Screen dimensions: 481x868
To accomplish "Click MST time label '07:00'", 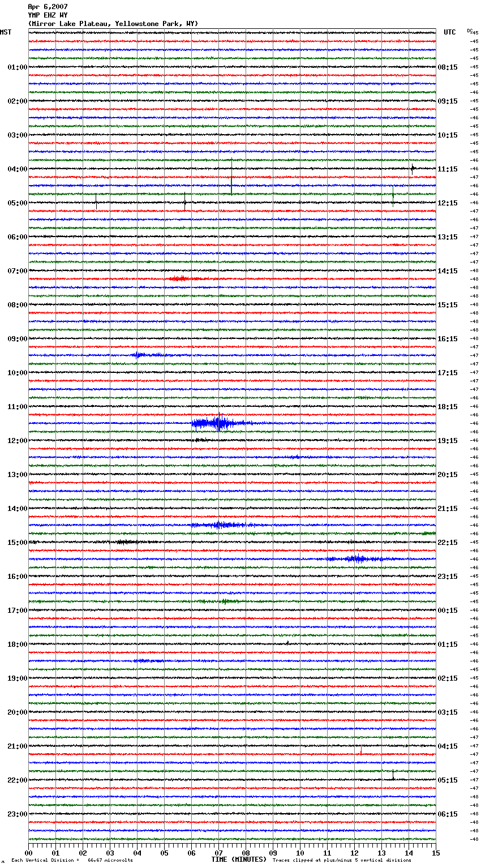I will click(x=18, y=271).
